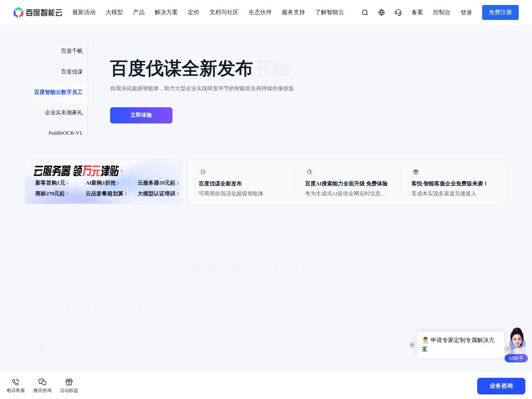Viewport: 532px width, 399px height.
Task: Click the 电话客服 phone icon at bottom left
Action: point(15,382)
